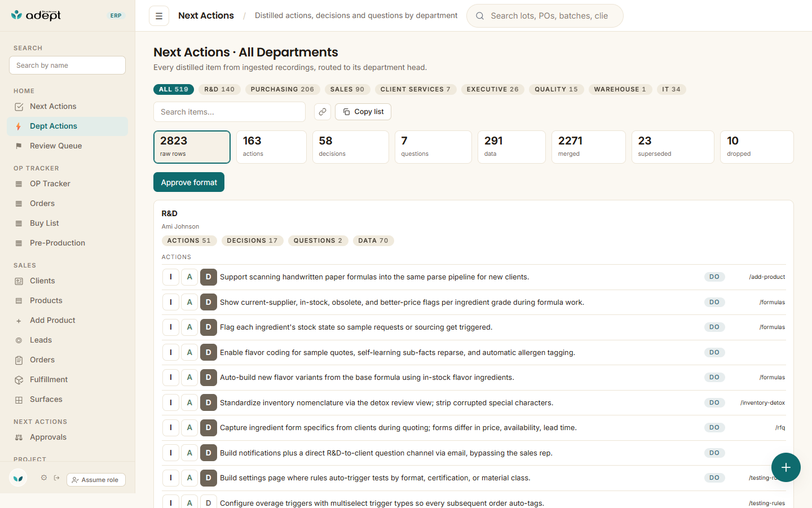This screenshot has height=508, width=812.
Task: Select the R&D Decisions 17 chip
Action: point(252,240)
